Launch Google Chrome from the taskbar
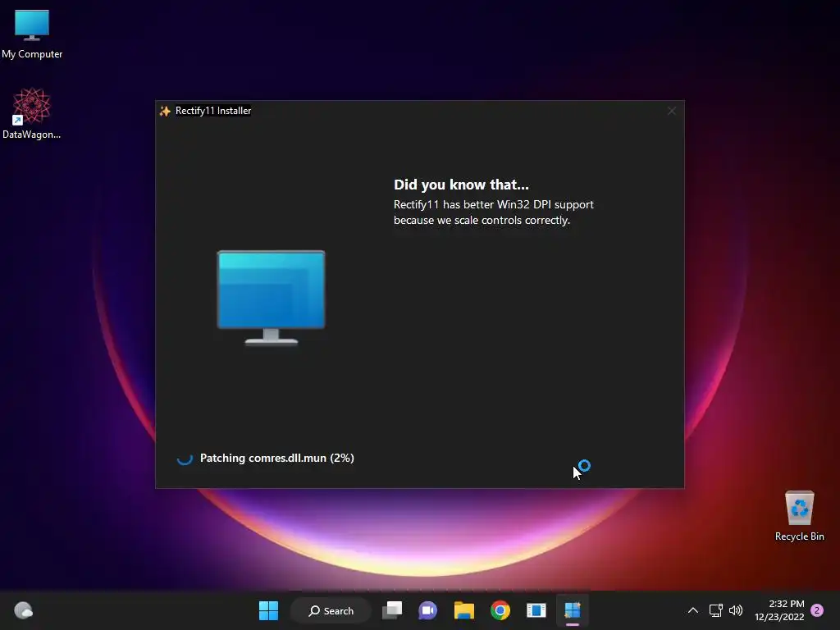840x630 pixels. pos(500,610)
